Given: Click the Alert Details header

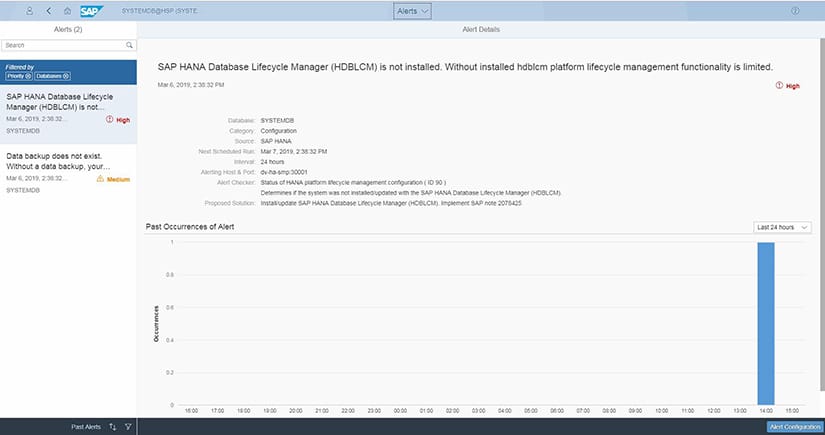Looking at the screenshot, I should coord(481,29).
